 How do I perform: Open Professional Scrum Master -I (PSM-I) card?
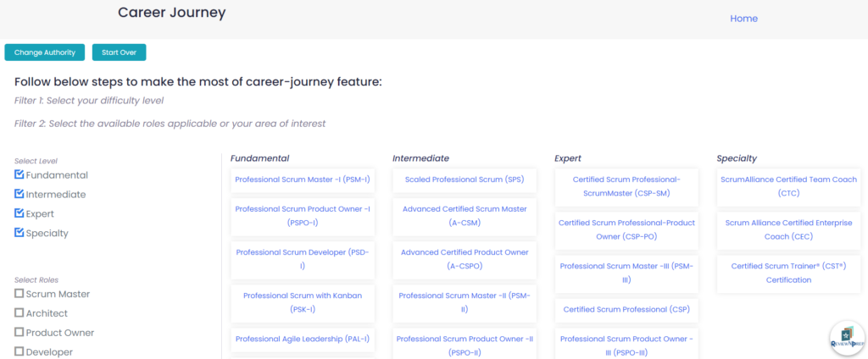(x=303, y=179)
